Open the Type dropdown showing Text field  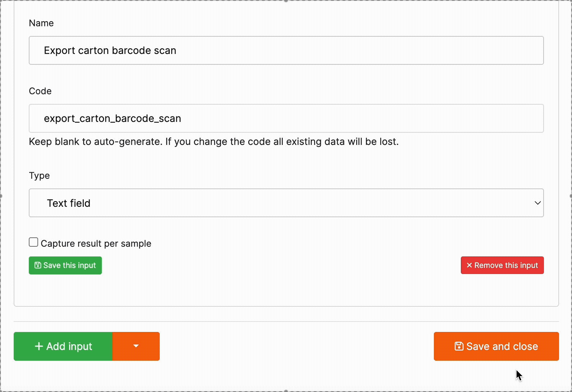[x=286, y=203]
